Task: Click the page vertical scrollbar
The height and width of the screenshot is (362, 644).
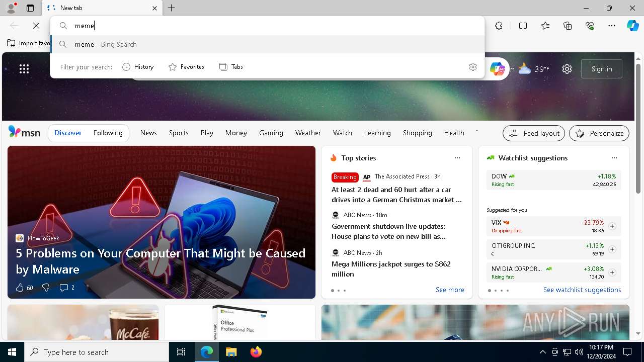Action: (638, 128)
